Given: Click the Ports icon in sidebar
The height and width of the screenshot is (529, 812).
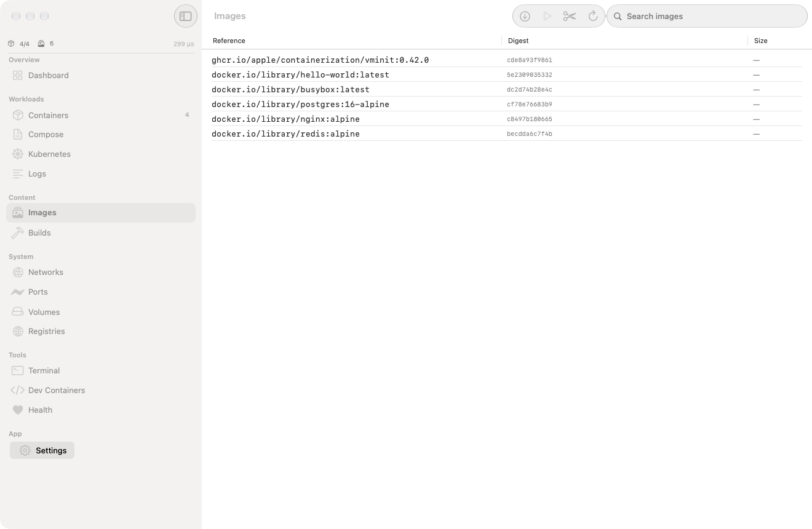Looking at the screenshot, I should coord(18,292).
